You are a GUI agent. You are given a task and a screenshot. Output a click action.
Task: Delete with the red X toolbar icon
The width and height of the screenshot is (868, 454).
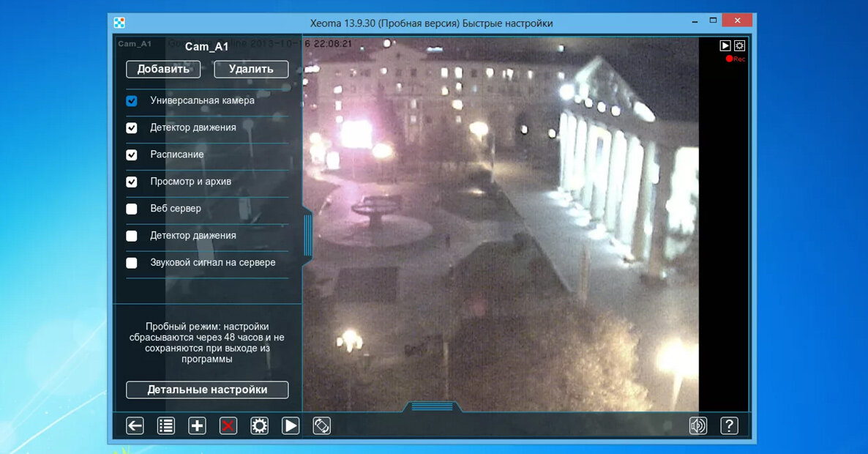click(x=228, y=425)
